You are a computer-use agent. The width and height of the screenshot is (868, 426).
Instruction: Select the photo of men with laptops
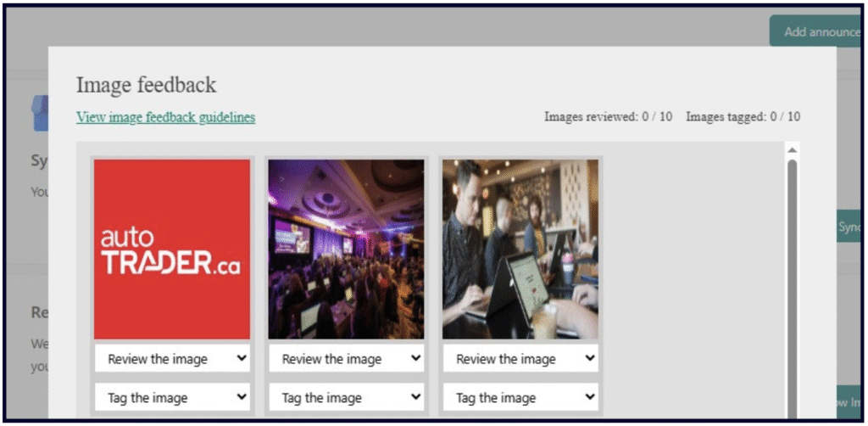click(520, 249)
